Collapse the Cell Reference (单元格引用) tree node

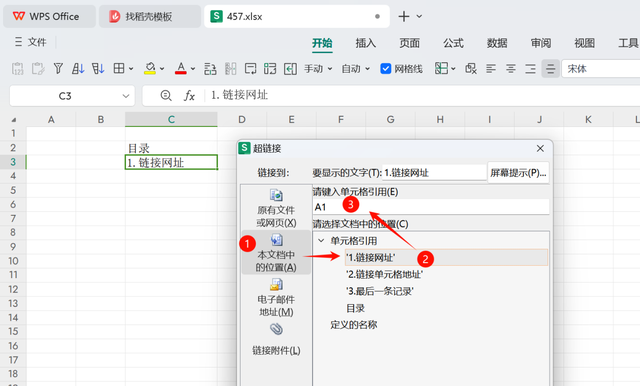point(321,241)
